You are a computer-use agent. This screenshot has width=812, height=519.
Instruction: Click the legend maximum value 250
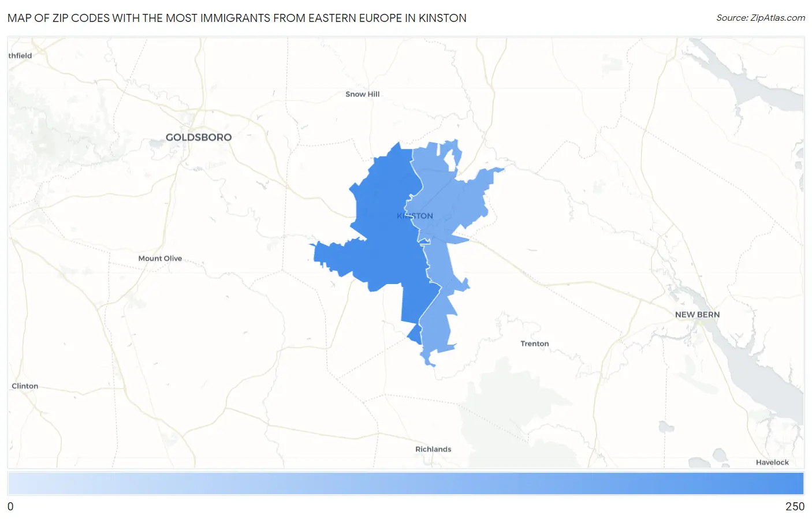coord(795,506)
